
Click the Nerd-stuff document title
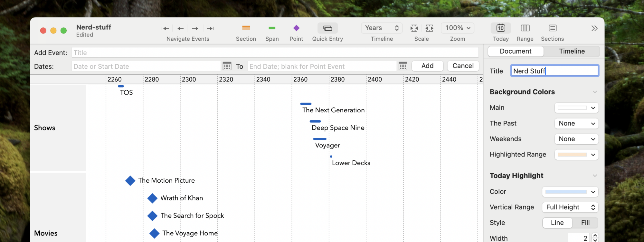tap(94, 27)
